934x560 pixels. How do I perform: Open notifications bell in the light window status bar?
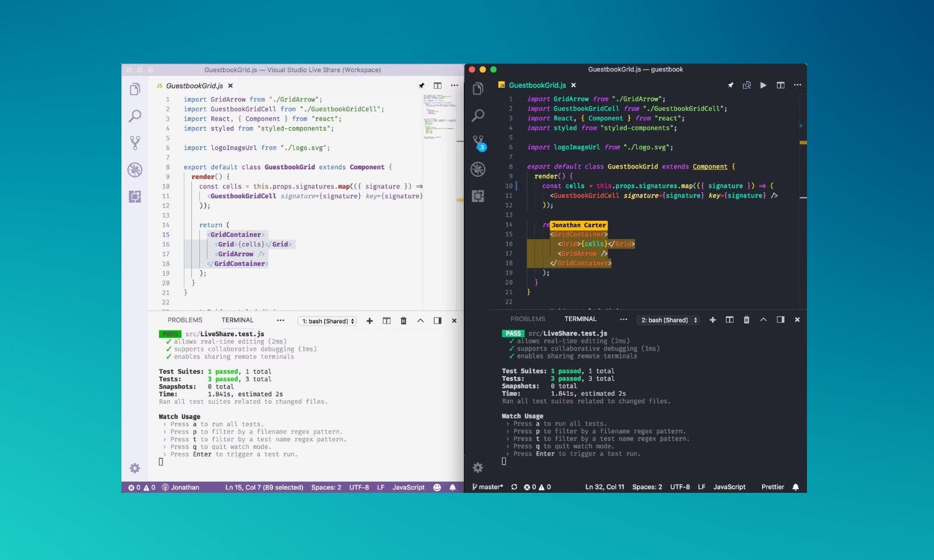[x=453, y=488]
